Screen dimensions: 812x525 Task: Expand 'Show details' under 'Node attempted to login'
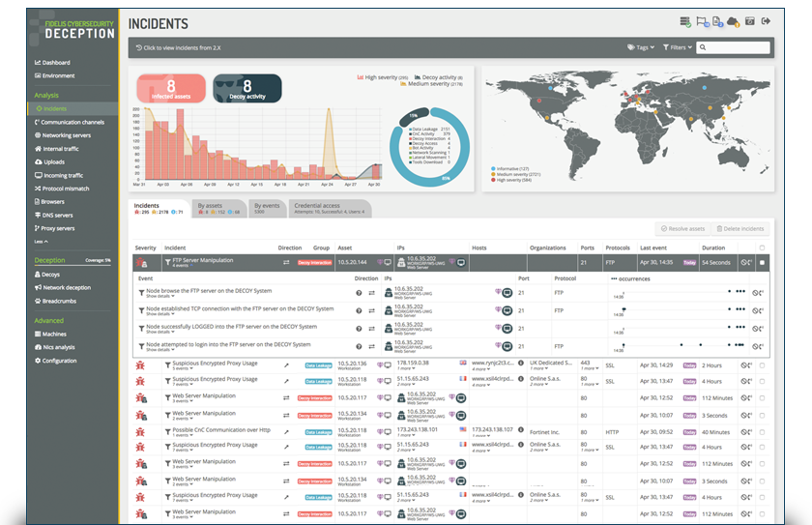pyautogui.click(x=159, y=350)
